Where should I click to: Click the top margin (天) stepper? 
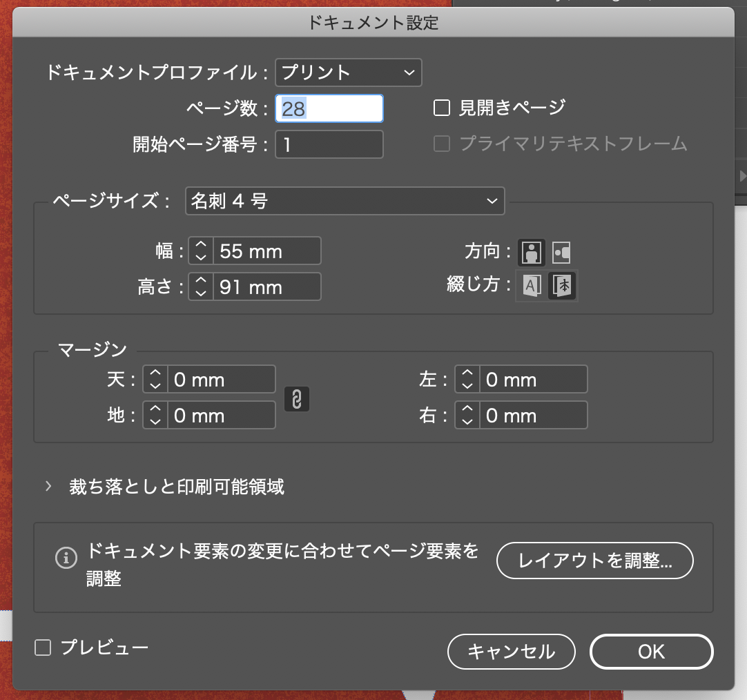(155, 379)
